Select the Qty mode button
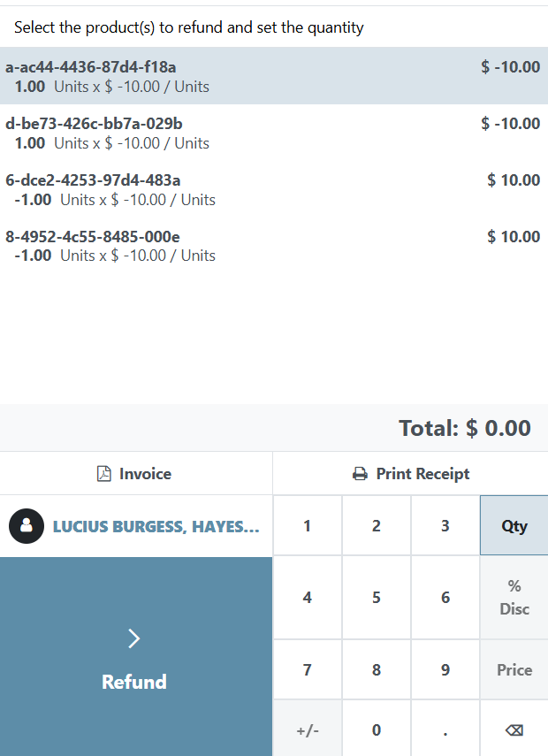 tap(514, 526)
